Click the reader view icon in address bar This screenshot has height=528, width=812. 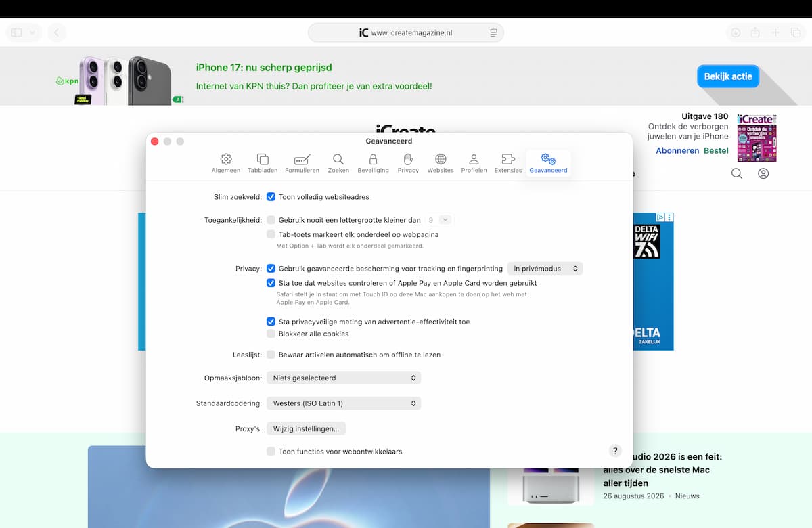click(493, 32)
